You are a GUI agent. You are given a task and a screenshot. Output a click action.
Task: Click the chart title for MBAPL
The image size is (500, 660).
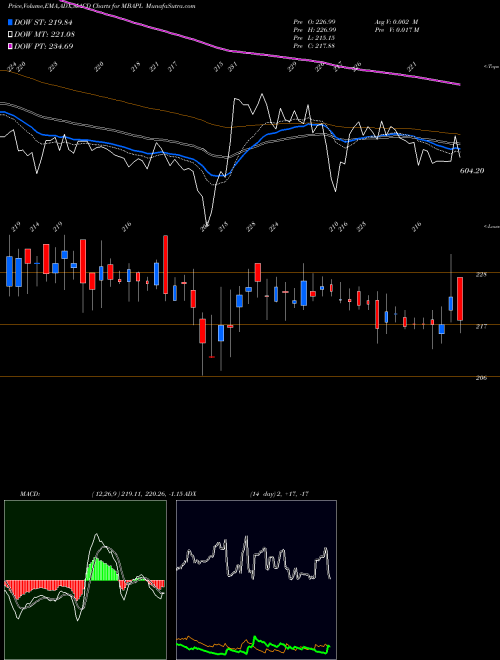click(x=101, y=6)
